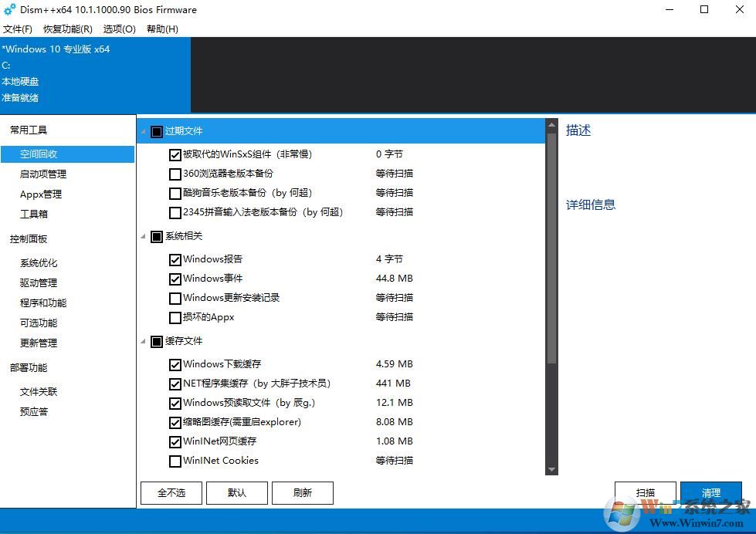Click the 清理 clean button
Screen dimensions: 756x534
click(x=710, y=492)
